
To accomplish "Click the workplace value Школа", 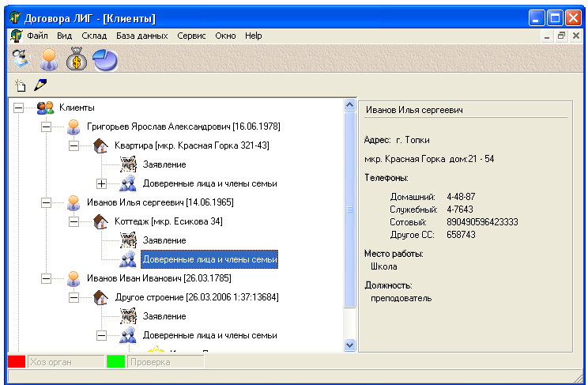I will 383,266.
